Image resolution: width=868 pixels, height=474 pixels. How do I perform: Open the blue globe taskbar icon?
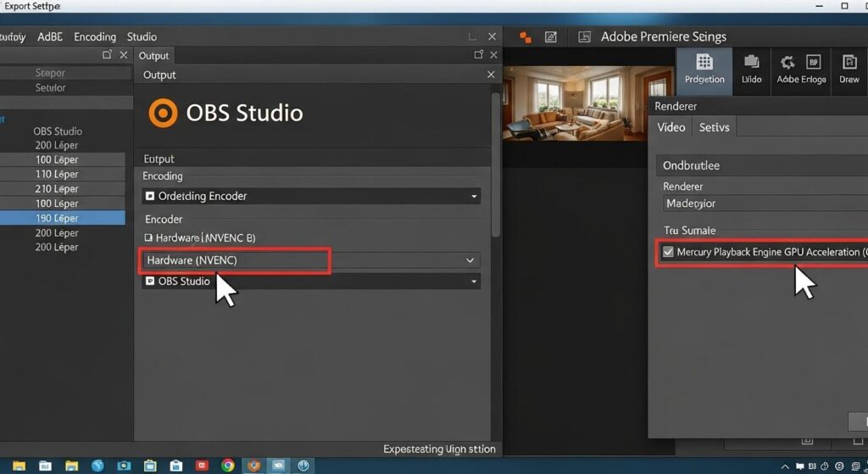tap(98, 466)
